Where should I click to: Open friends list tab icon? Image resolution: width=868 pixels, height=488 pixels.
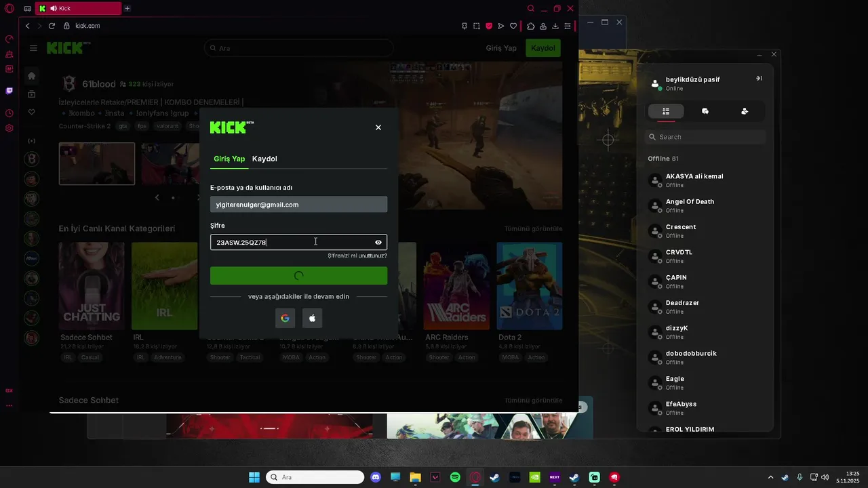666,111
